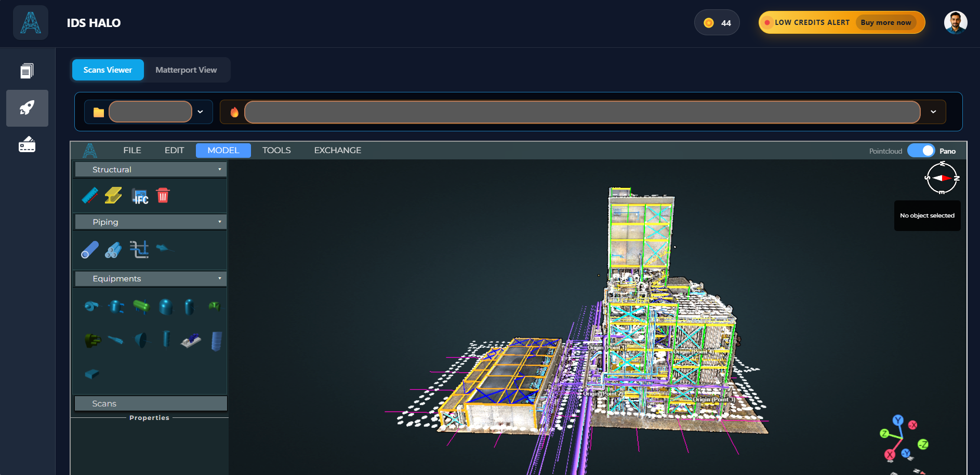Click the Origin (Point 2) label in model
980x475 pixels.
[x=603, y=393]
